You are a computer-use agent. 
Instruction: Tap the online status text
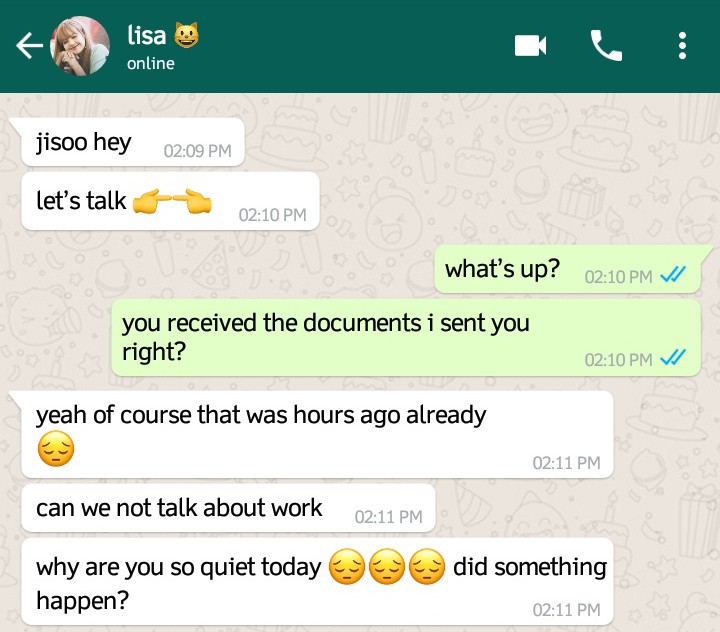(x=151, y=63)
